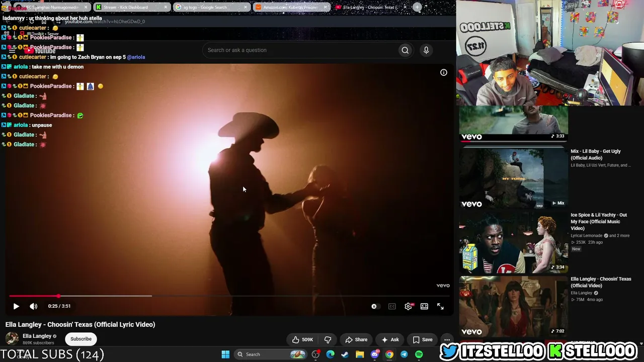Close the Amazon.com browser tab
The height and width of the screenshot is (362, 644).
point(326,8)
